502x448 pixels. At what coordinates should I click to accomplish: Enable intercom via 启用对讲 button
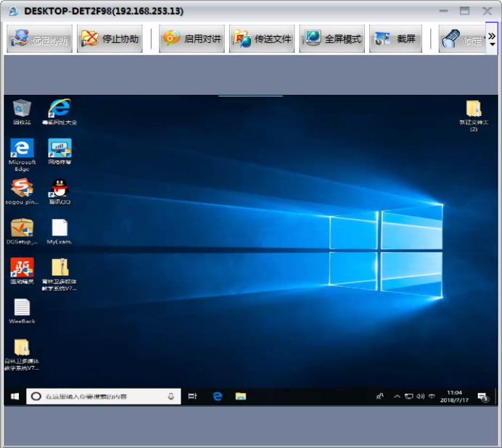tap(192, 38)
